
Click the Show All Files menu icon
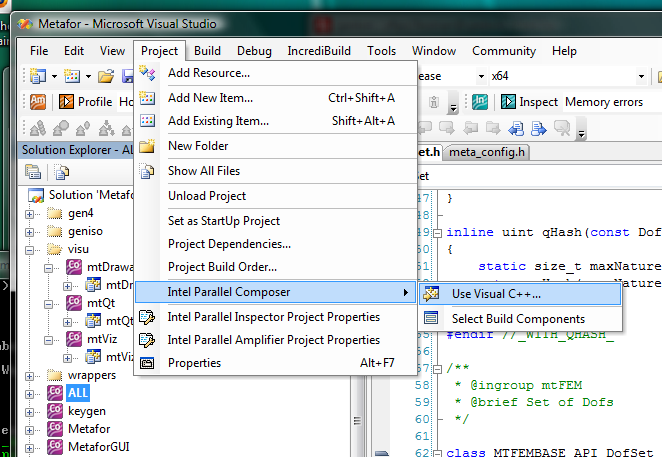tap(147, 171)
